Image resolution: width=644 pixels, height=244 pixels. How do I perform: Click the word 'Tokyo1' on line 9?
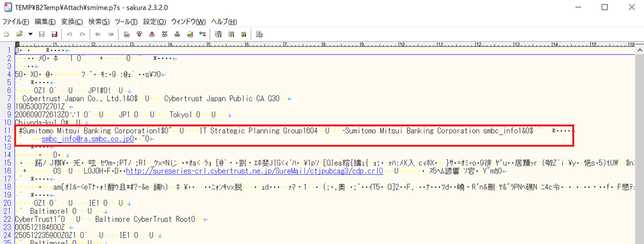[181, 114]
